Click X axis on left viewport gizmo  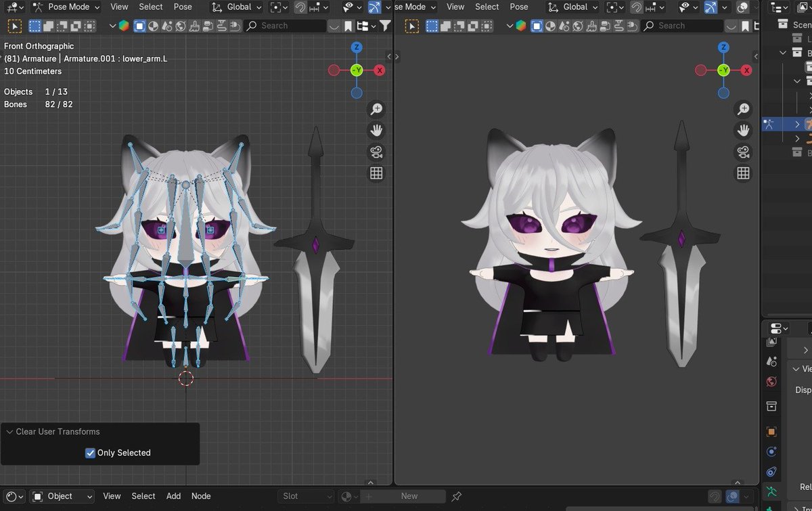pos(380,70)
